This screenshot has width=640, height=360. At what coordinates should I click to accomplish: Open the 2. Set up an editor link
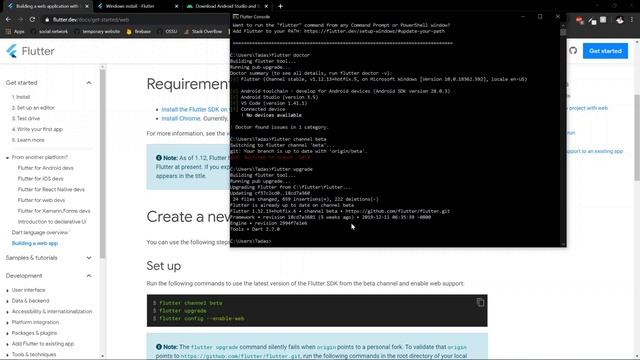point(33,108)
